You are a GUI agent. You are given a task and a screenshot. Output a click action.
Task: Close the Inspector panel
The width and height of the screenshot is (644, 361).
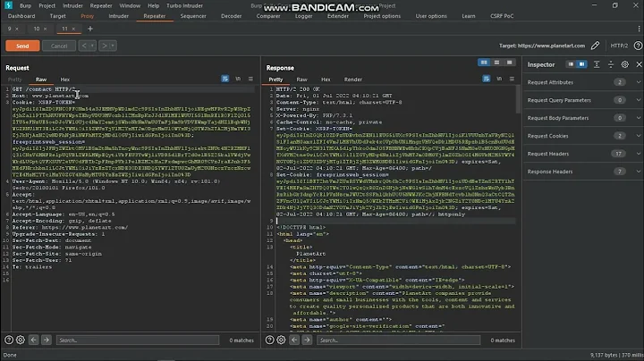pyautogui.click(x=639, y=64)
